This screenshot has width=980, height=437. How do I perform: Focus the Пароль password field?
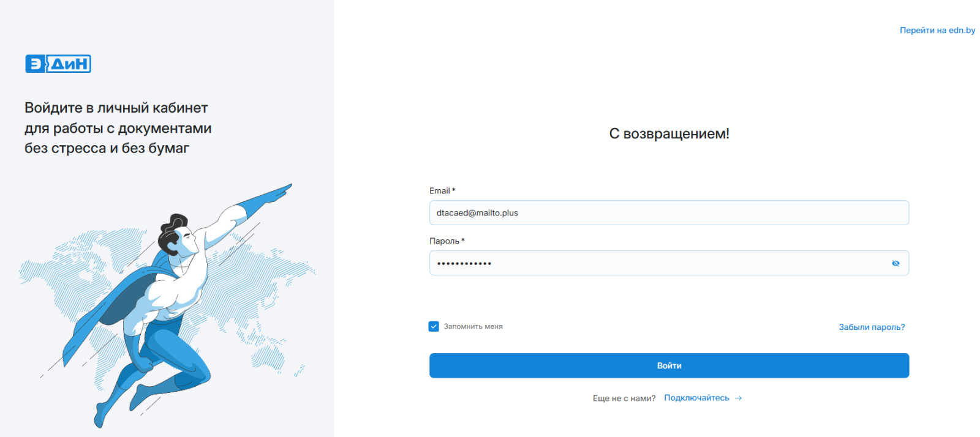[x=658, y=263]
